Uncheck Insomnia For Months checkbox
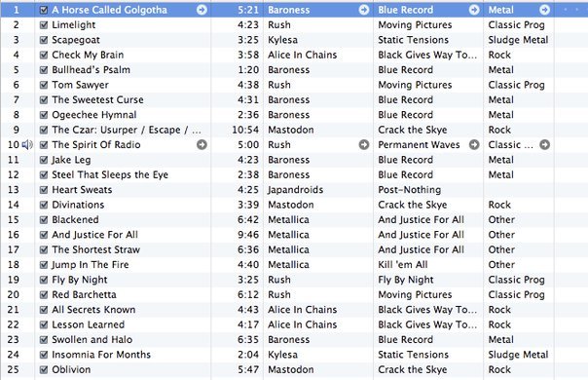588x380 pixels. 44,355
